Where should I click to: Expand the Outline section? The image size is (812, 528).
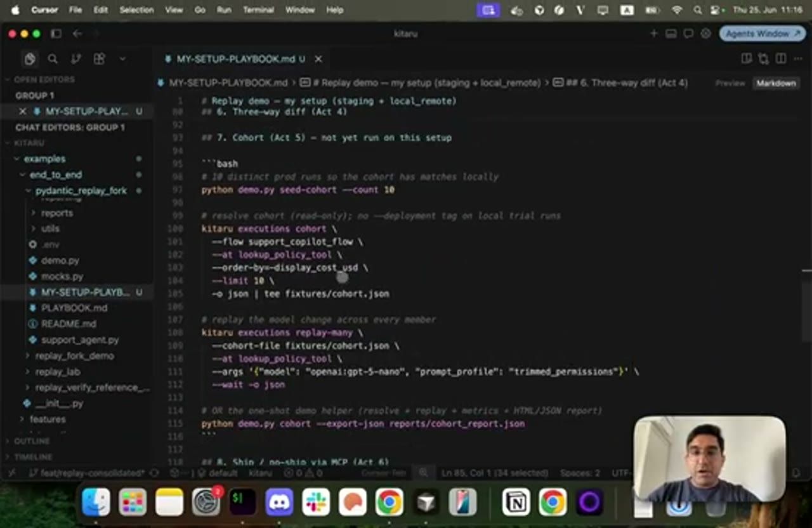pyautogui.click(x=32, y=441)
